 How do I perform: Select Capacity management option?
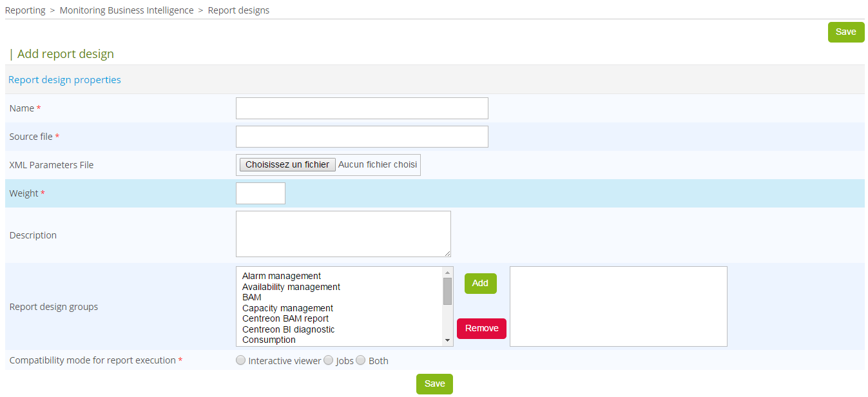(x=287, y=308)
